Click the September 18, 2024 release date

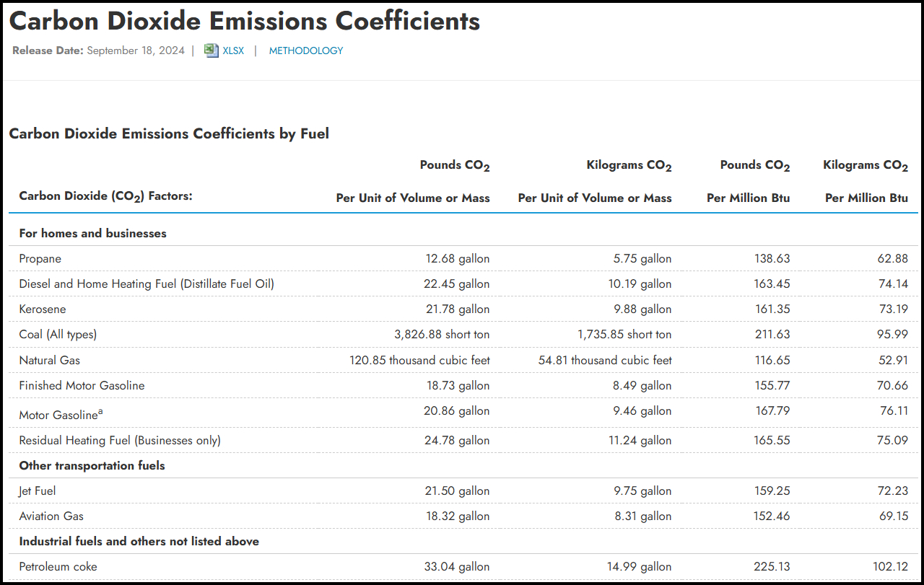135,50
